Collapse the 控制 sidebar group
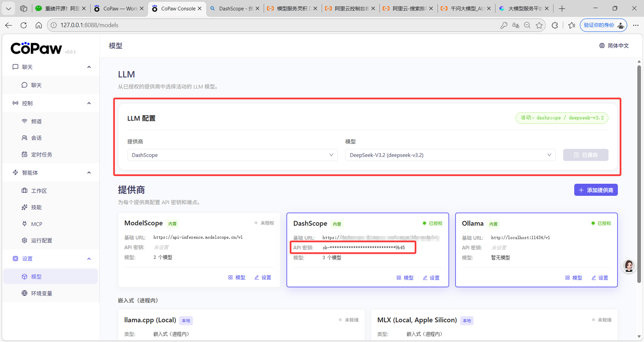 (89, 103)
